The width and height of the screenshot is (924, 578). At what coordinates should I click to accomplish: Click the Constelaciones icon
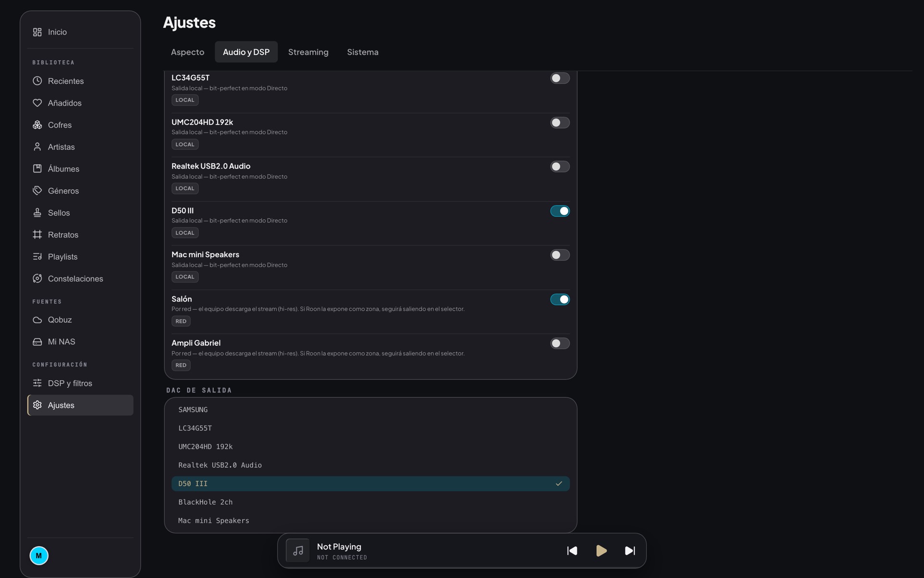click(37, 278)
